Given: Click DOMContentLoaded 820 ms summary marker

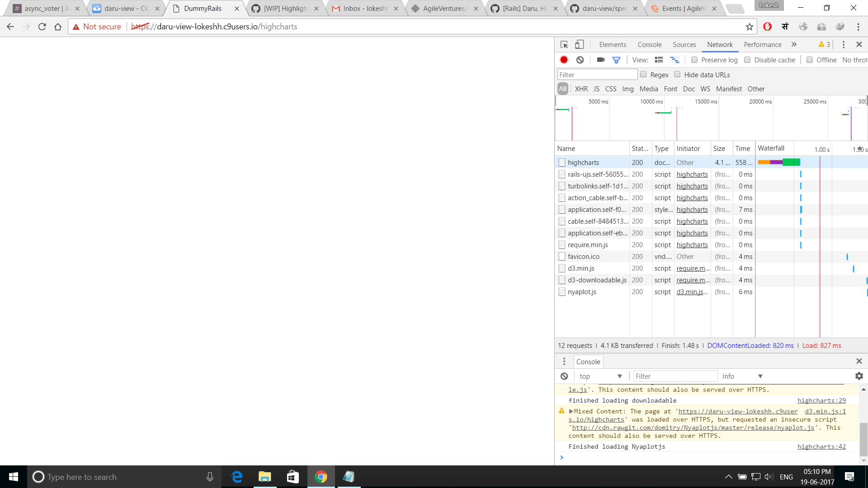Looking at the screenshot, I should (750, 345).
